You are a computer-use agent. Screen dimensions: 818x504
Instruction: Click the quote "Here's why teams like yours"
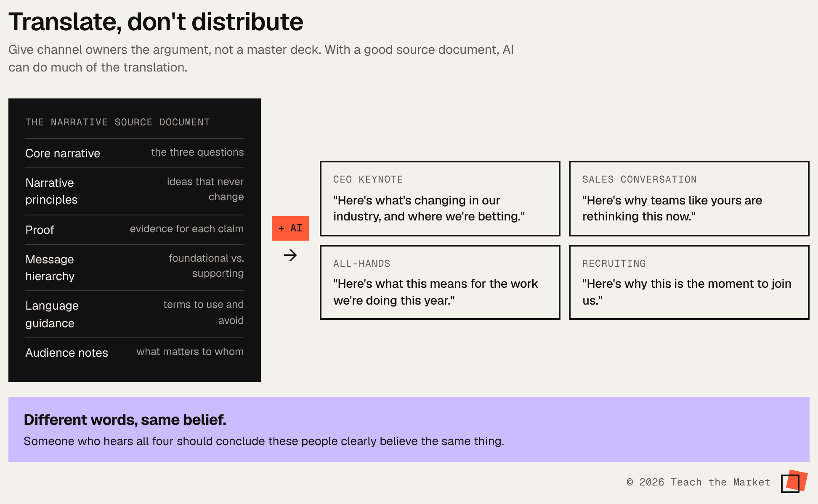pyautogui.click(x=672, y=208)
